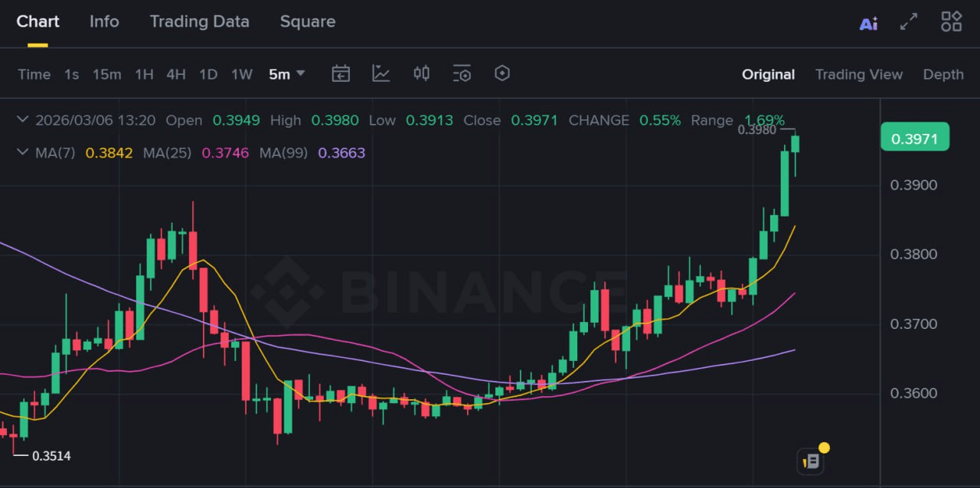Change the candlestick chart style icon
The width and height of the screenshot is (980, 488).
click(421, 73)
